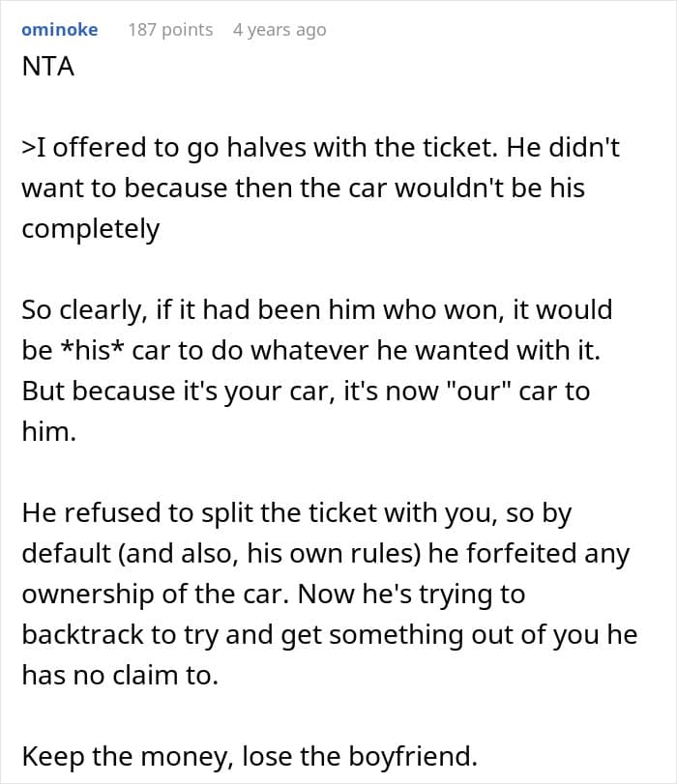Click the quoted word "our" in comment
677x784 pixels.
click(477, 391)
